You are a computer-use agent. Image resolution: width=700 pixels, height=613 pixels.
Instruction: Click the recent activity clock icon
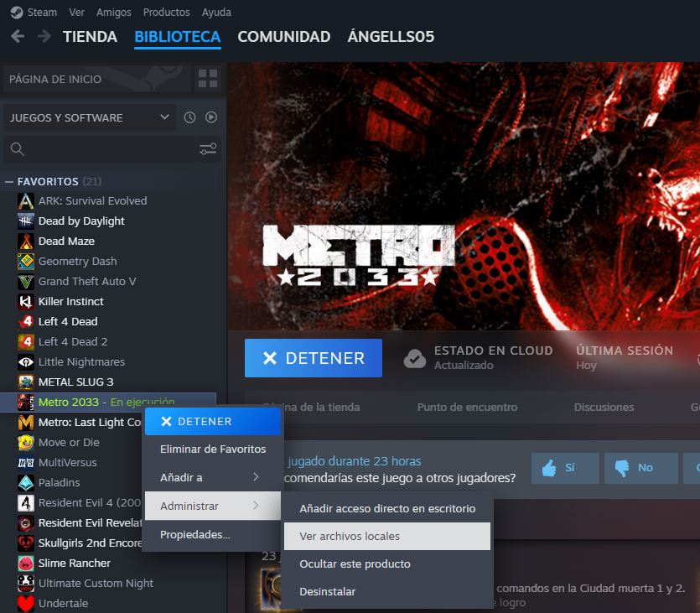point(189,117)
